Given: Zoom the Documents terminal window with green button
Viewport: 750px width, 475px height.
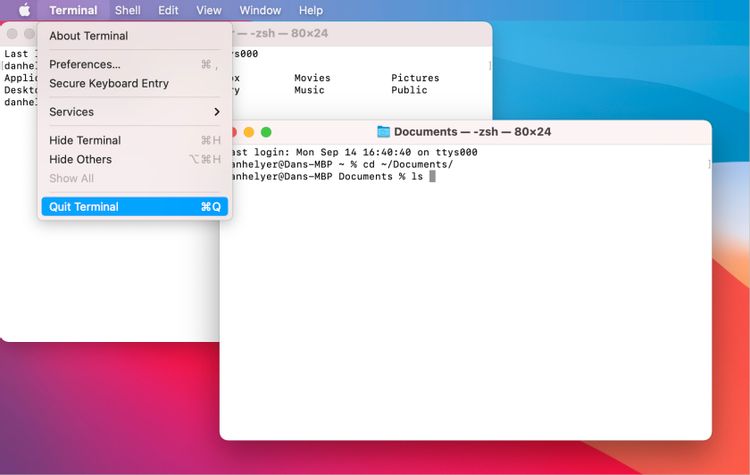Looking at the screenshot, I should coord(266,132).
